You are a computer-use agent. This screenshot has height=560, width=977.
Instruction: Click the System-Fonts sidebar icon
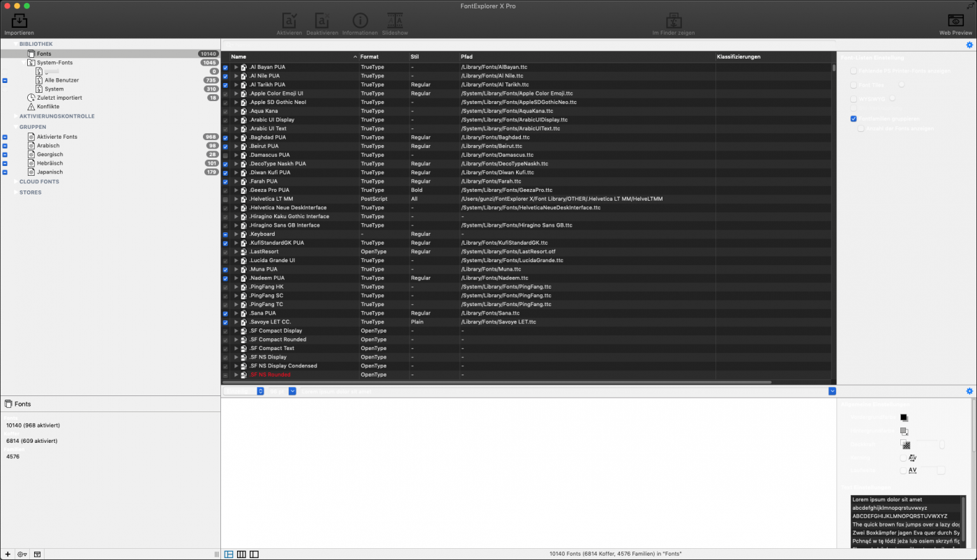click(x=31, y=63)
